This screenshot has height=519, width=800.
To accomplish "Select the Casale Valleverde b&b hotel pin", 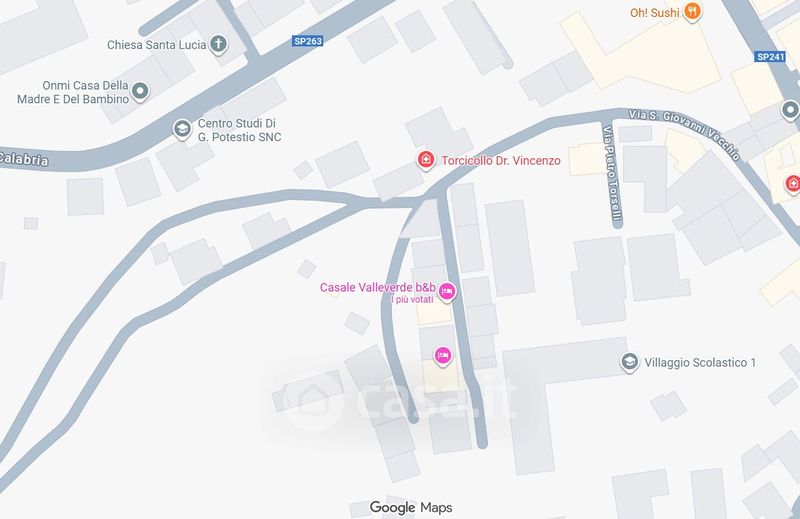I will 447,292.
